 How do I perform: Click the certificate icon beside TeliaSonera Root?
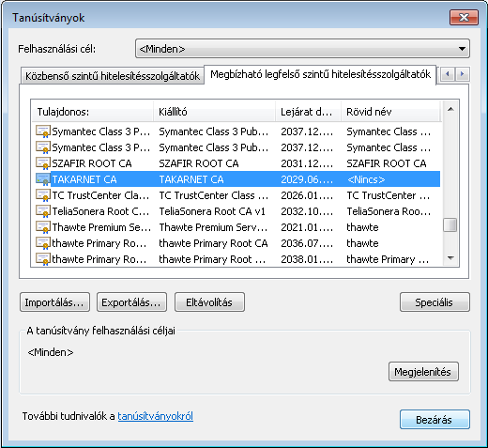click(x=43, y=211)
